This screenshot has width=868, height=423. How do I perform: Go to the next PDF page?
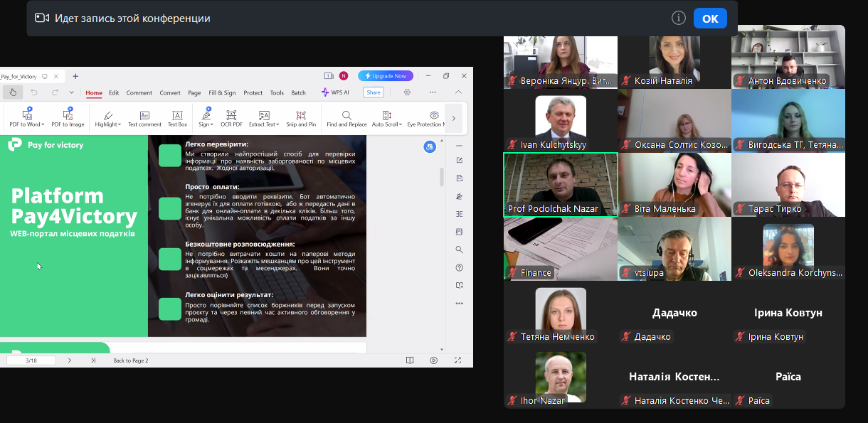coord(69,360)
